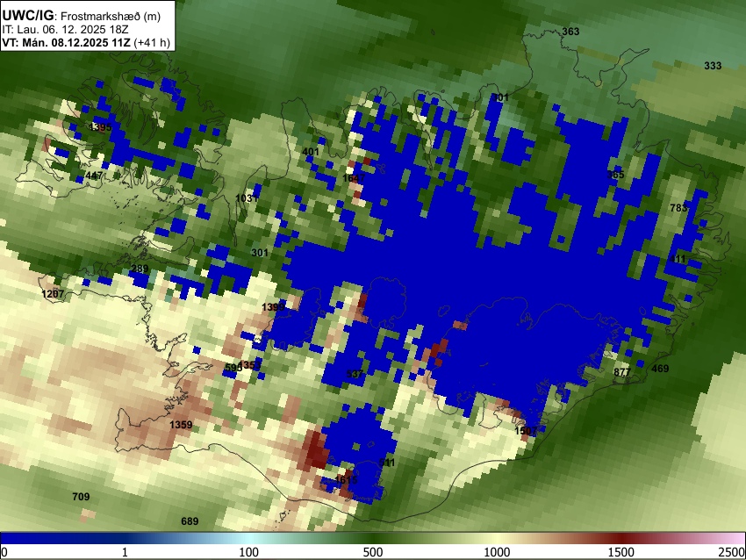The width and height of the screenshot is (746, 560).
Task: Click the map value label 1359
Action: [x=181, y=425]
